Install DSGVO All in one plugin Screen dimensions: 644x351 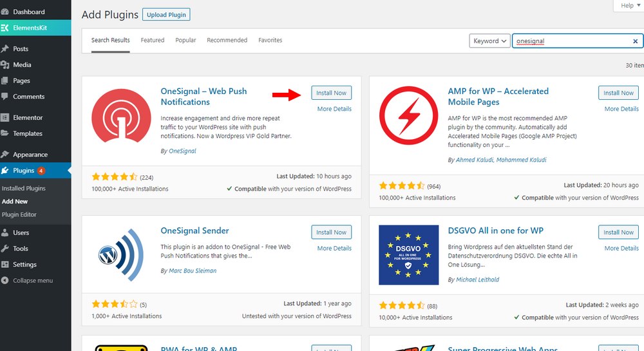[x=618, y=232]
